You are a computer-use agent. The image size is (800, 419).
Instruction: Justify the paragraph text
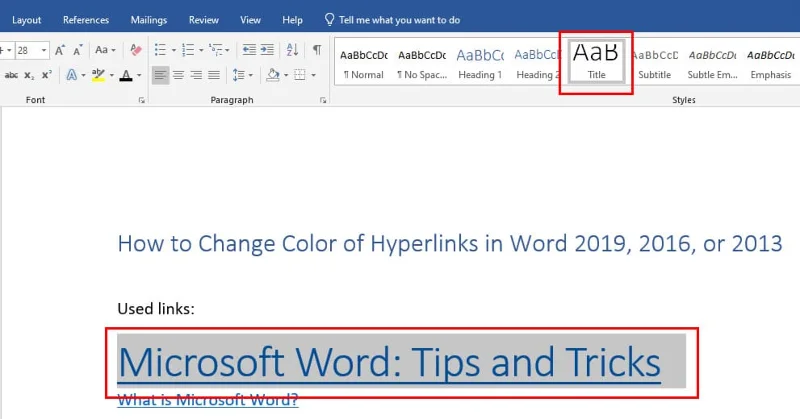tap(214, 76)
